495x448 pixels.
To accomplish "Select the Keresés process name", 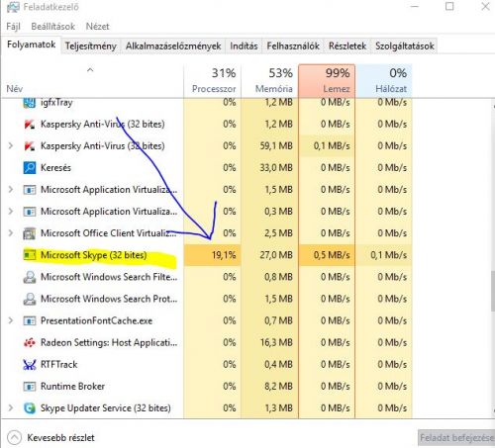I will click(x=55, y=168).
